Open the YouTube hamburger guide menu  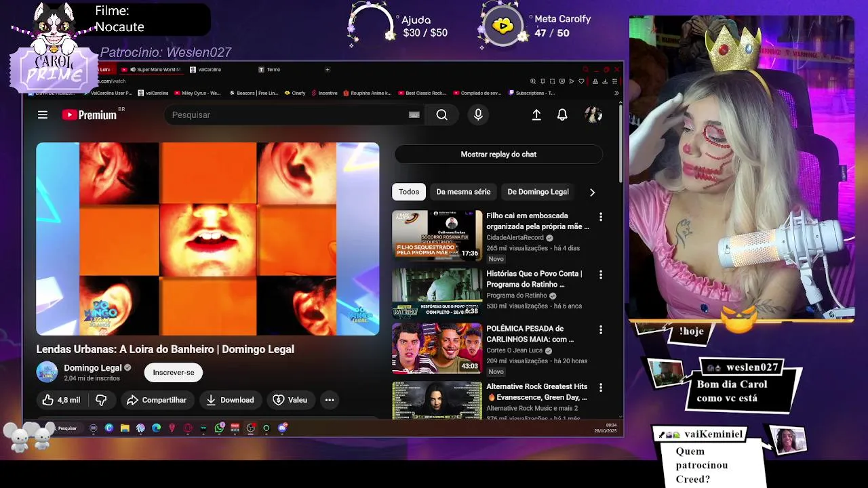[x=43, y=115]
